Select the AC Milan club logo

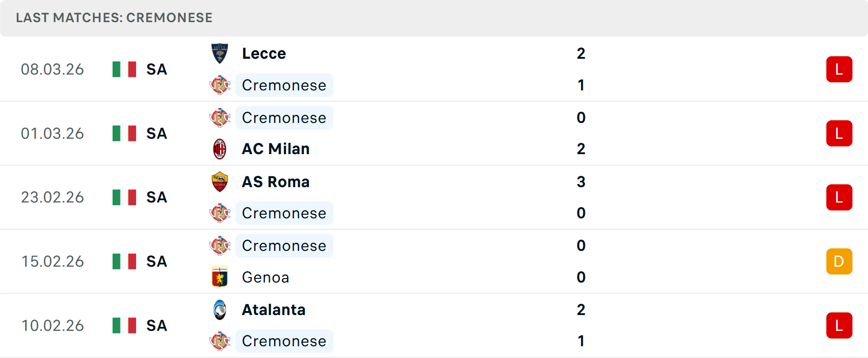click(x=220, y=149)
